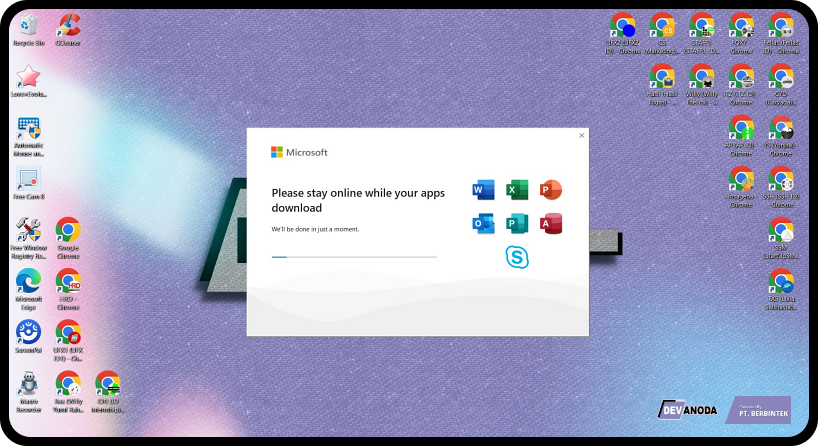The image size is (818, 446).
Task: Click the PowerPoint icon in the installer
Action: click(551, 190)
